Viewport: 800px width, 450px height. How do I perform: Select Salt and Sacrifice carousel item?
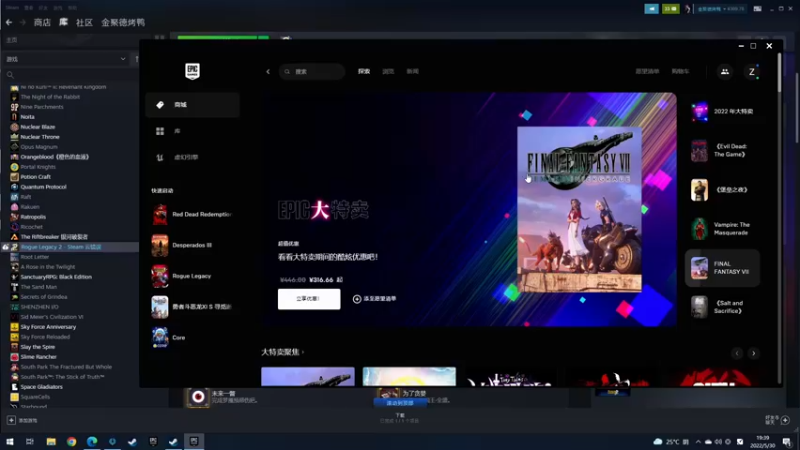point(722,307)
